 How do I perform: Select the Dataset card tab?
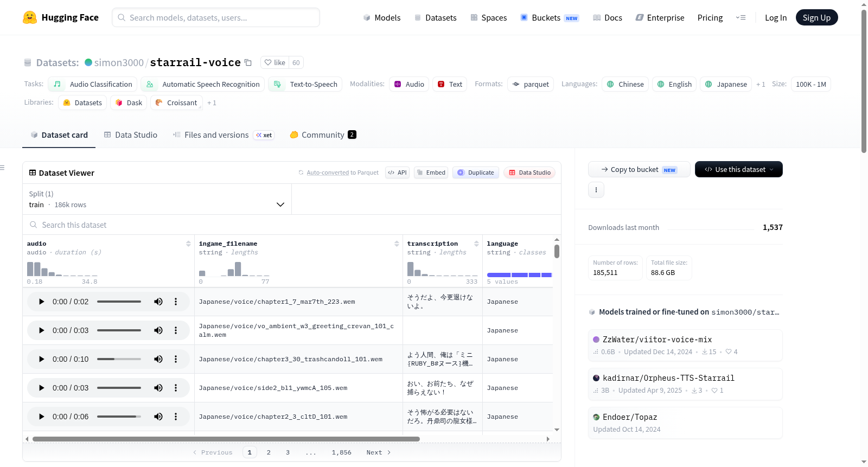click(x=59, y=135)
